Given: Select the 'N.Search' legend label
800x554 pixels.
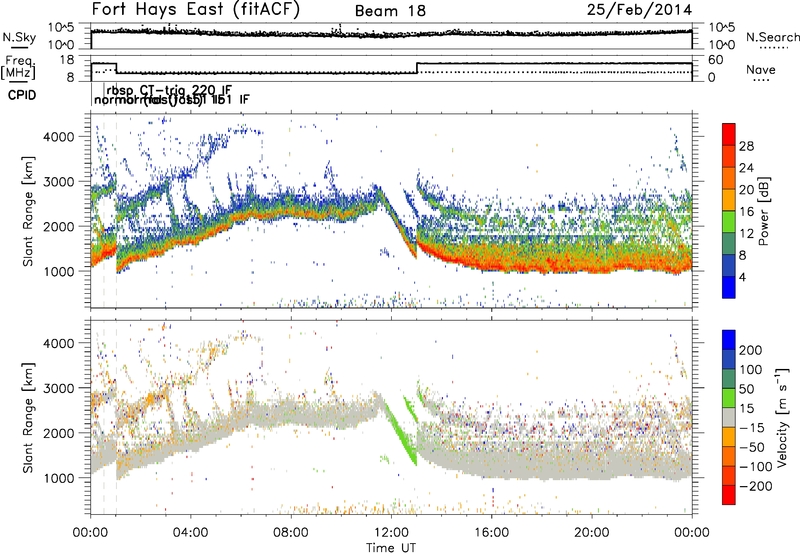Looking at the screenshot, I should point(773,38).
